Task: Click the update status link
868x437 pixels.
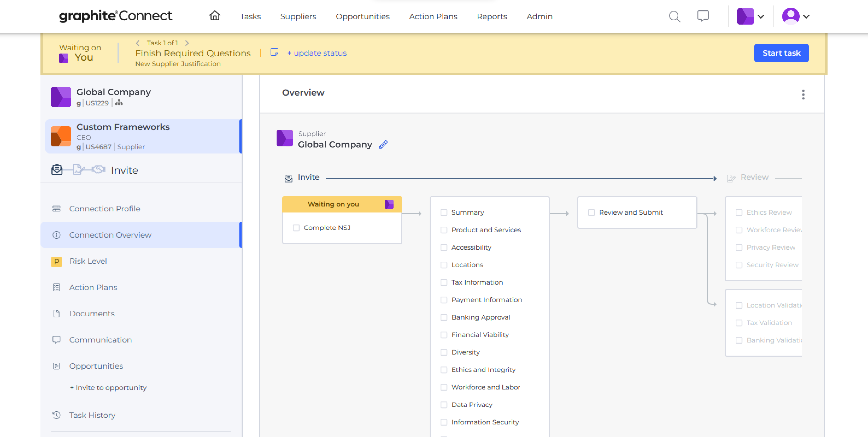Action: pyautogui.click(x=317, y=53)
